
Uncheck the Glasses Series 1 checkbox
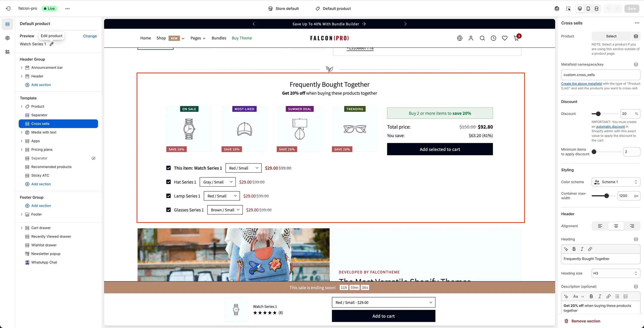click(169, 210)
